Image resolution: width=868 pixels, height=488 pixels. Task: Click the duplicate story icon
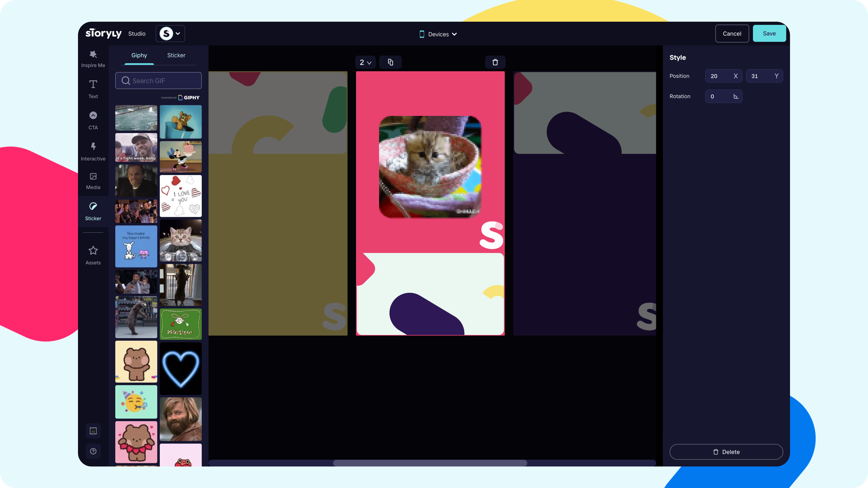(390, 62)
